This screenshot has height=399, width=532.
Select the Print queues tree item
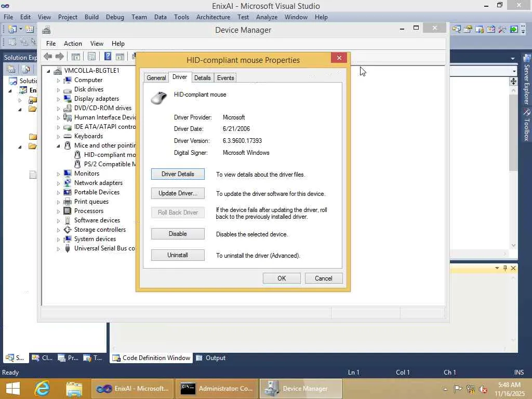(91, 202)
